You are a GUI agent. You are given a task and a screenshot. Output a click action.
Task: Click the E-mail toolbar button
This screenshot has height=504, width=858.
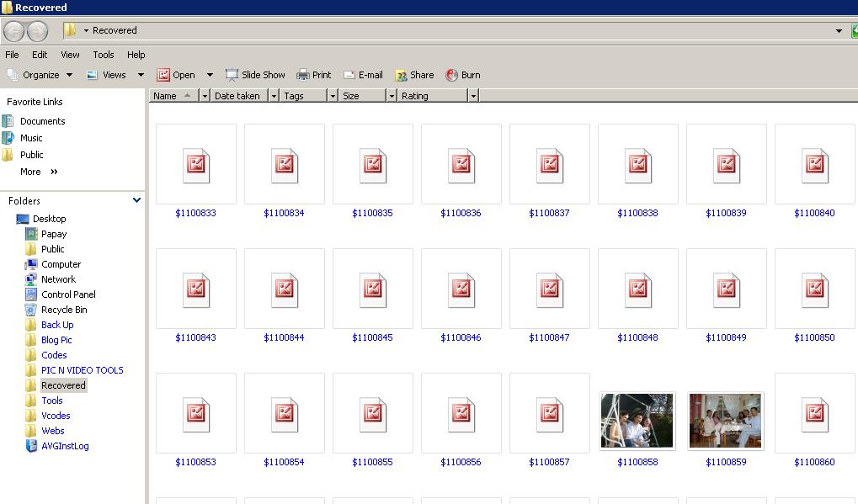point(364,75)
